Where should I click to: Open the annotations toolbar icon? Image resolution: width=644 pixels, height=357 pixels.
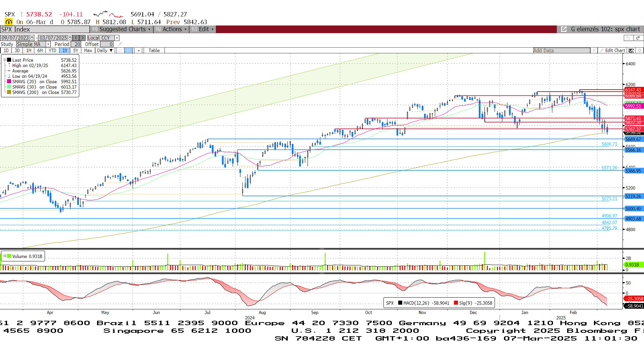point(631,50)
